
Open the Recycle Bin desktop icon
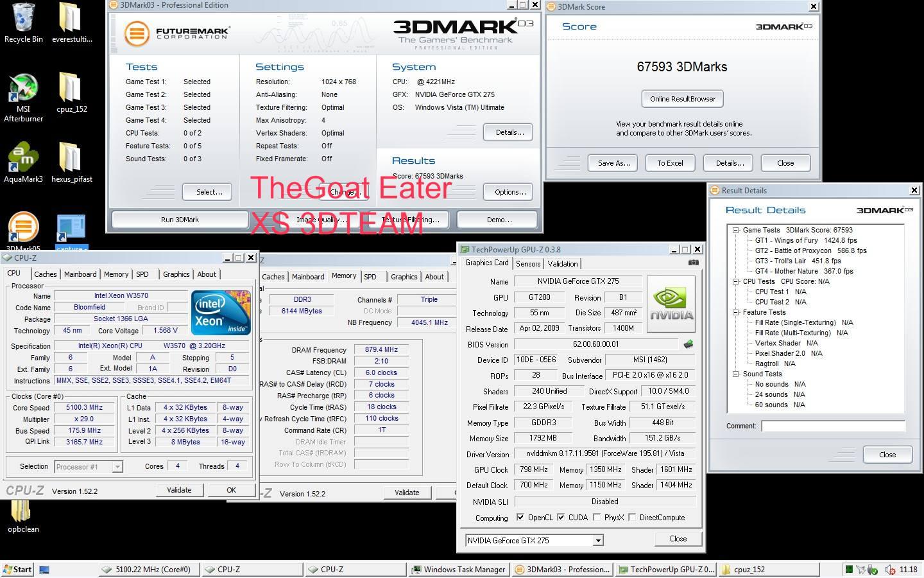coord(24,22)
